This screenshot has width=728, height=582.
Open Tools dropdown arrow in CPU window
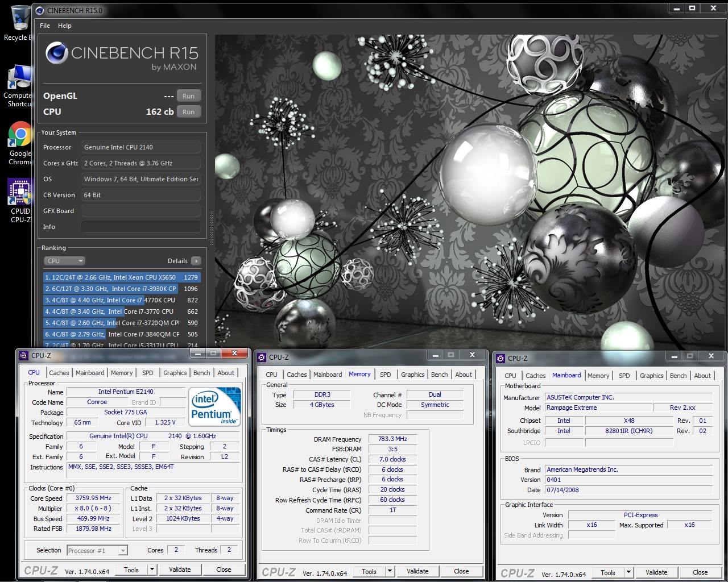point(152,569)
